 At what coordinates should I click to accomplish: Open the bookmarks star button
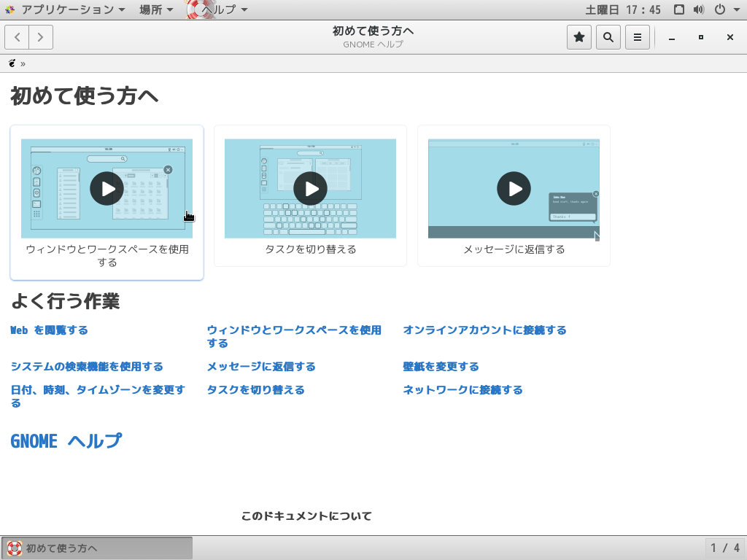pyautogui.click(x=579, y=37)
